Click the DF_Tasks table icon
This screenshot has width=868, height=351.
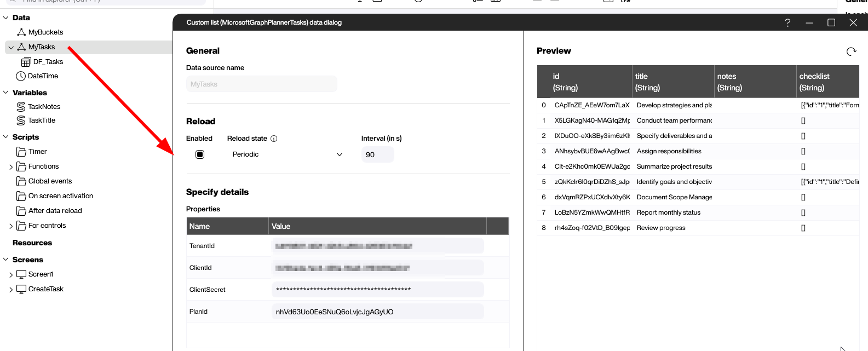[26, 62]
